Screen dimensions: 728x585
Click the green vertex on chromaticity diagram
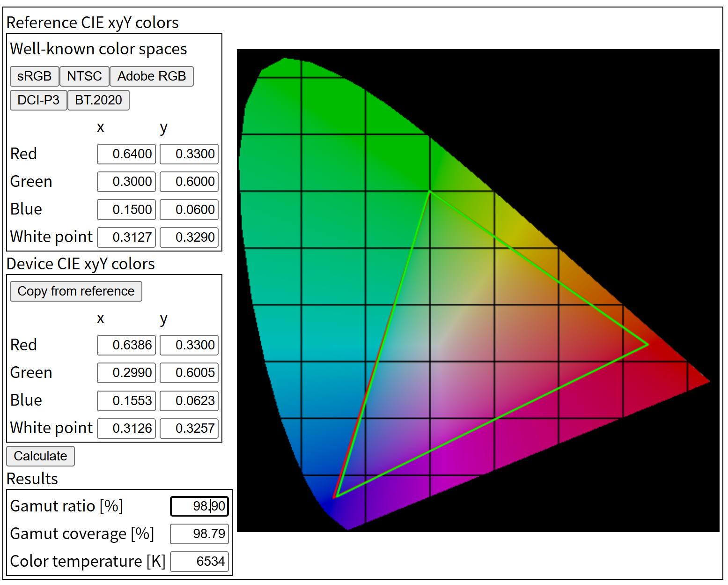(x=429, y=191)
